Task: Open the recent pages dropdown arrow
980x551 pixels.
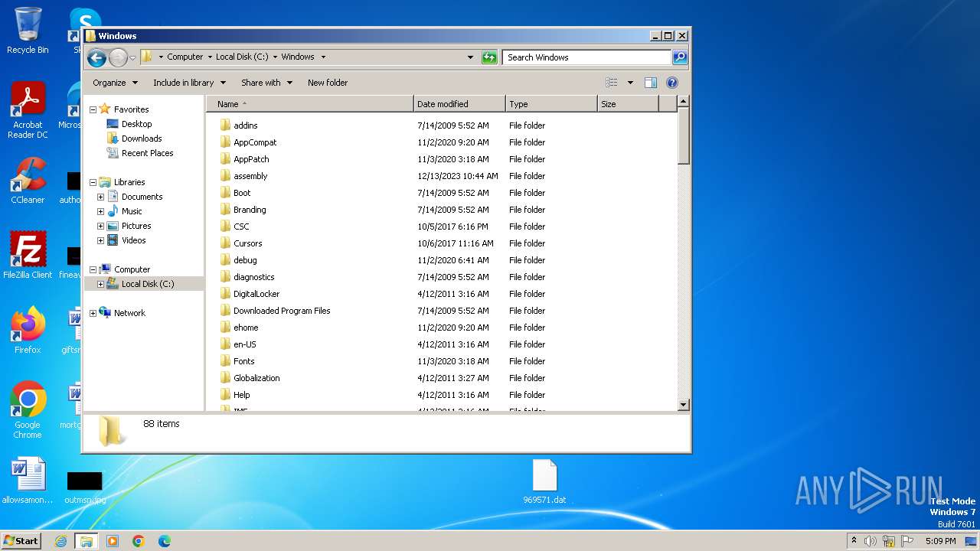Action: click(x=132, y=57)
